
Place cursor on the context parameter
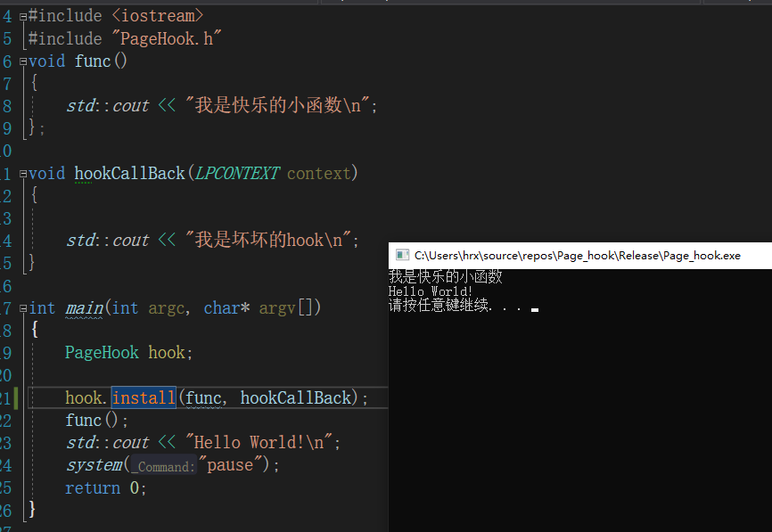point(318,173)
